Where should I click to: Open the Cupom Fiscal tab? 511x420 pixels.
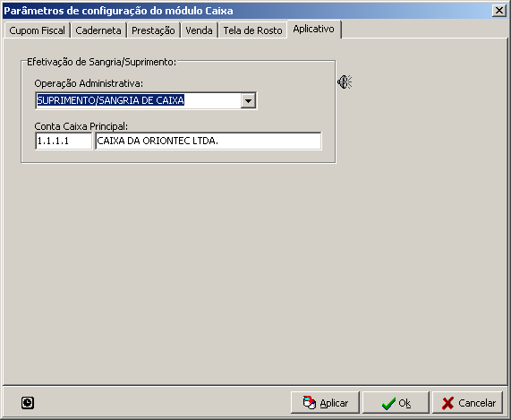click(38, 30)
